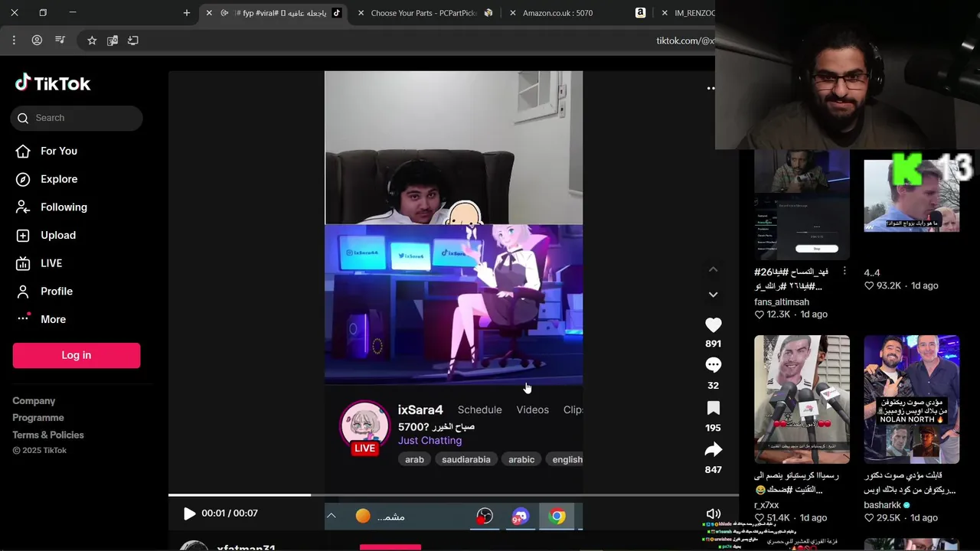Image resolution: width=980 pixels, height=551 pixels.
Task: Play the video with the play button
Action: coord(189,514)
